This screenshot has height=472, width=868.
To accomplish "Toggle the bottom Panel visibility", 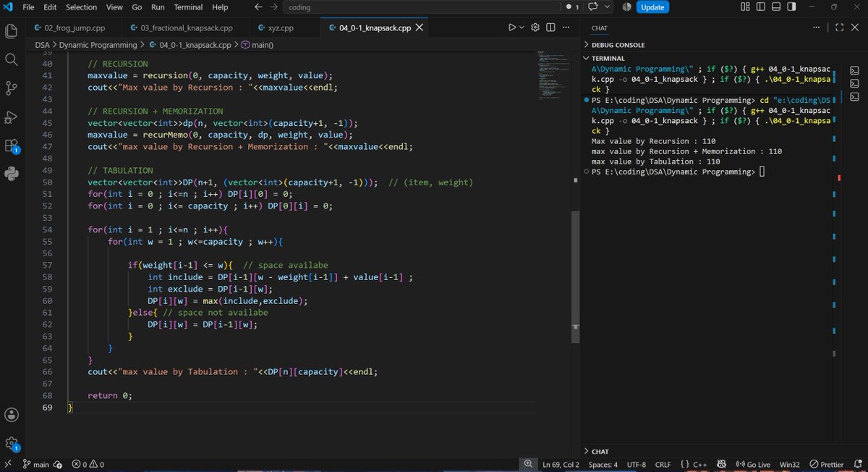I will 776,7.
